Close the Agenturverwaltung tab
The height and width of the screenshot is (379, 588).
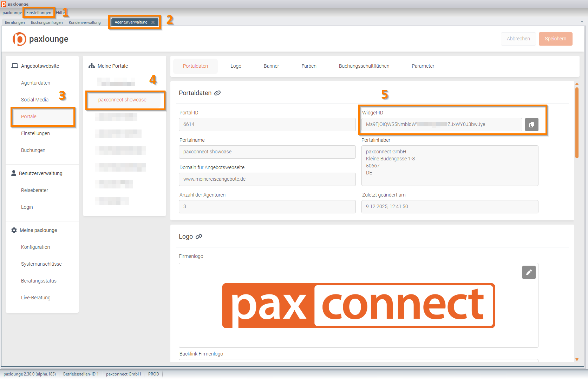pos(153,22)
